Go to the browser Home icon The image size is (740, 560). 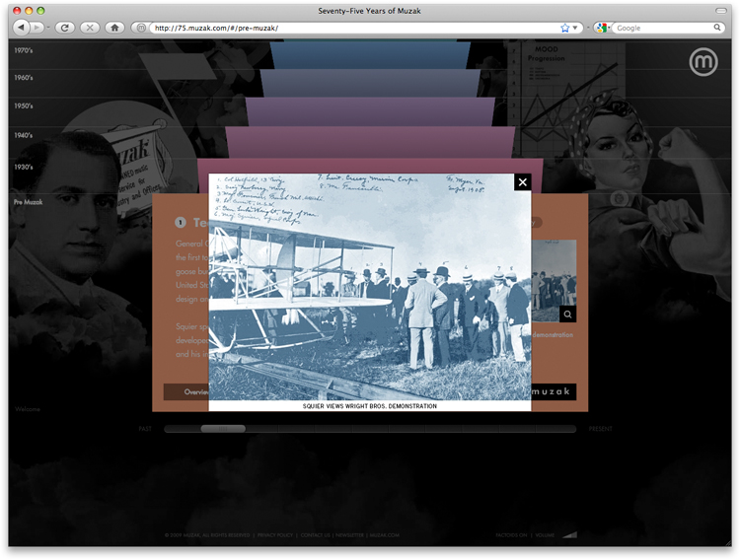(x=114, y=28)
